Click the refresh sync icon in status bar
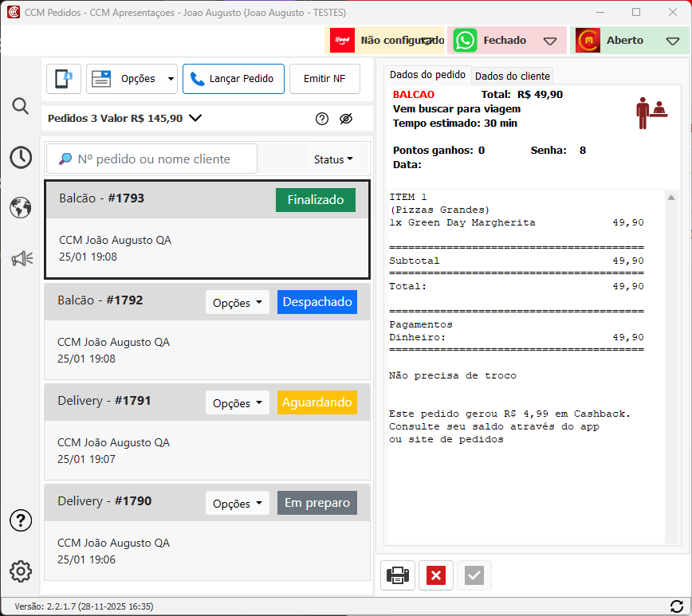Screen dimensions: 692x616 (677, 606)
